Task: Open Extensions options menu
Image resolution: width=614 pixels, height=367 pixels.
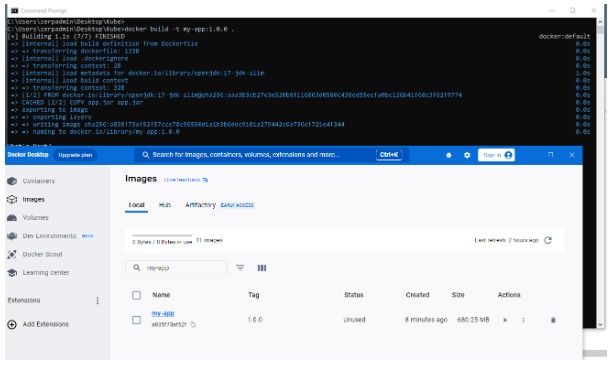Action: [x=98, y=300]
